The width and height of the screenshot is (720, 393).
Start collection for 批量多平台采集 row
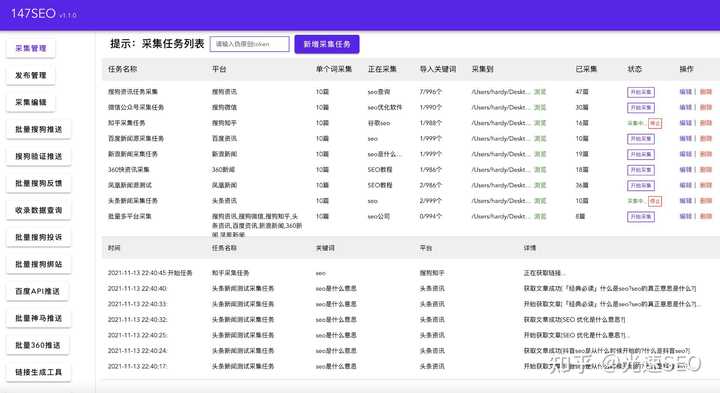(x=641, y=217)
